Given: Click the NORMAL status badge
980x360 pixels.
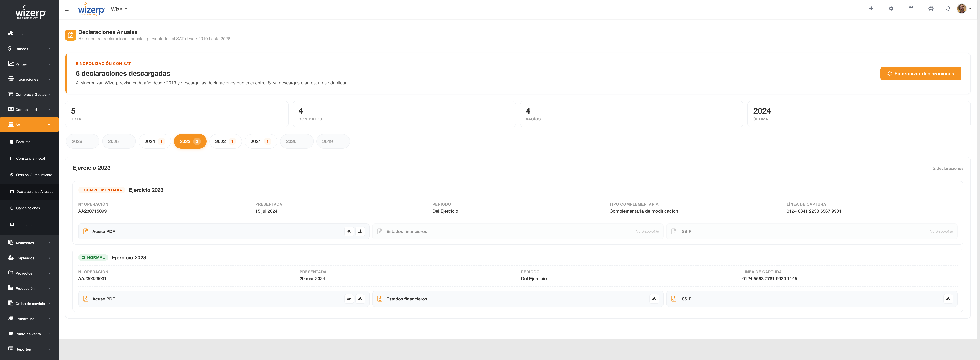Looking at the screenshot, I should tap(93, 257).
